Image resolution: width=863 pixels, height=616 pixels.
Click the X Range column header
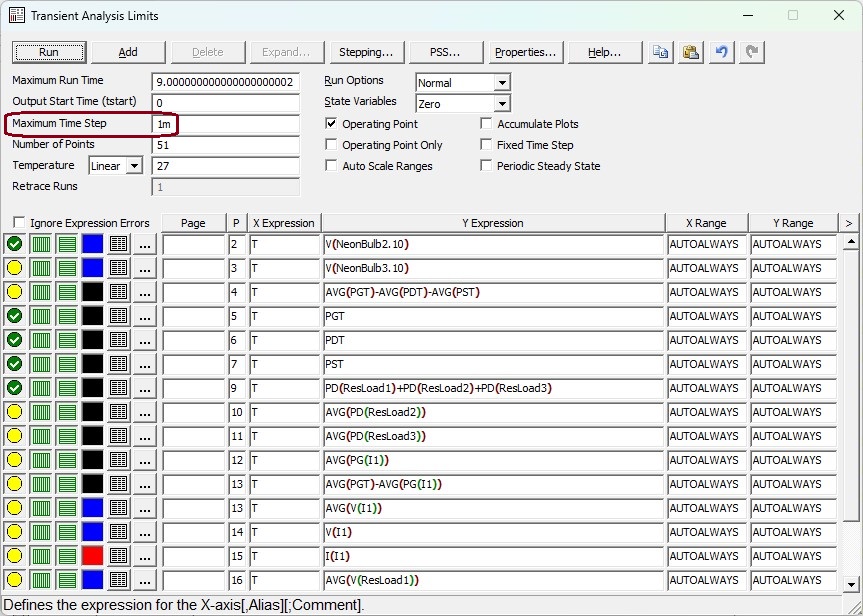point(706,223)
